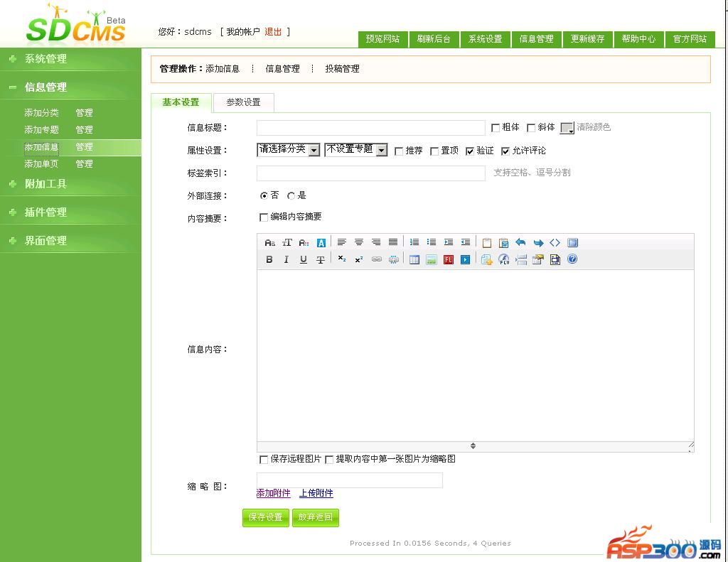Apply superscript formatting
This screenshot has height=562, width=728.
(359, 260)
